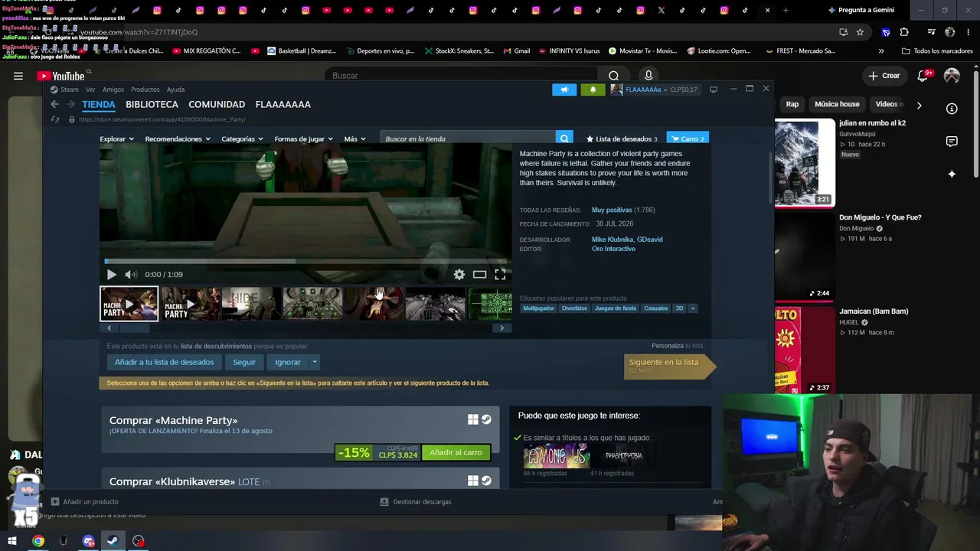Open the Categorías dropdown
The width and height of the screenshot is (980, 551).
click(242, 139)
